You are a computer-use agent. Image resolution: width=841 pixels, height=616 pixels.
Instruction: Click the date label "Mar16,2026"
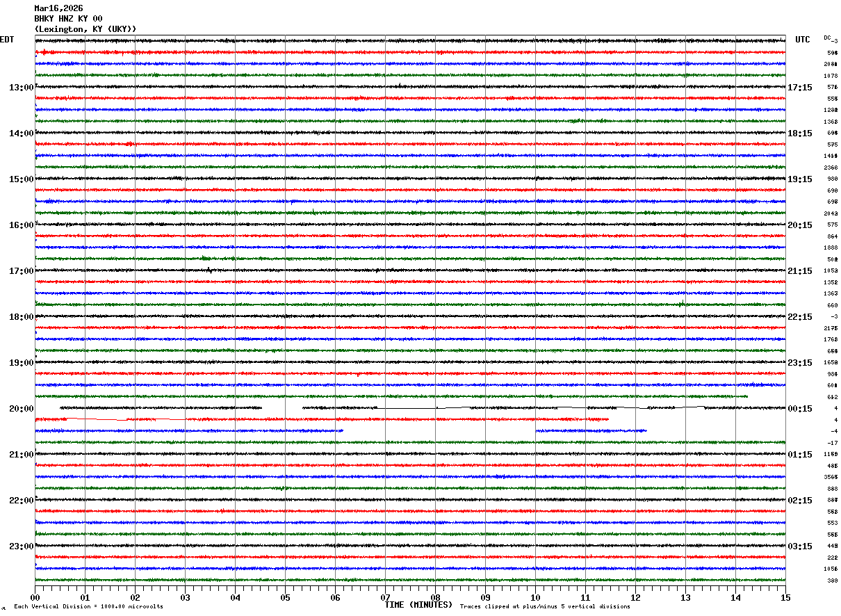pos(58,8)
